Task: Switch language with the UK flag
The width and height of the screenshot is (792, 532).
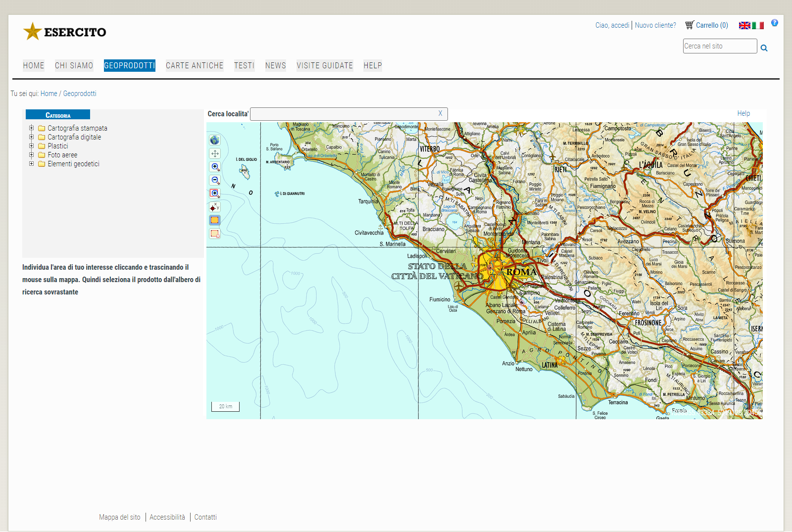Action: point(744,26)
